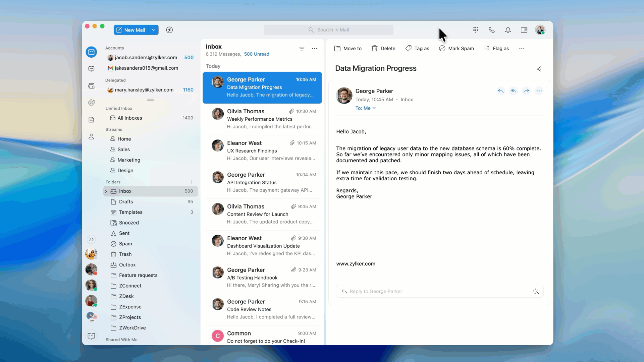The width and height of the screenshot is (644, 362).
Task: Click Delete in message toolbar
Action: point(383,49)
